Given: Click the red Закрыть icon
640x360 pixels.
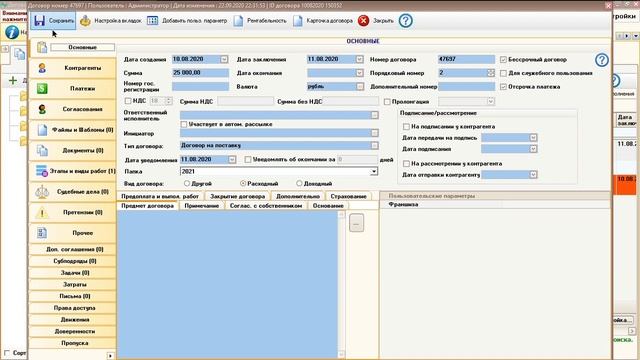Looking at the screenshot, I should pyautogui.click(x=363, y=20).
